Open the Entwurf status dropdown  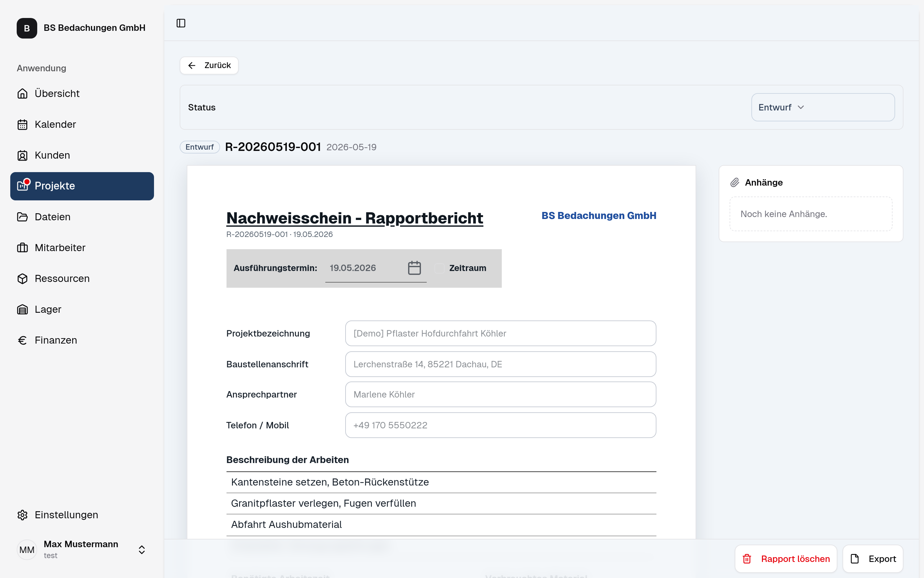823,108
